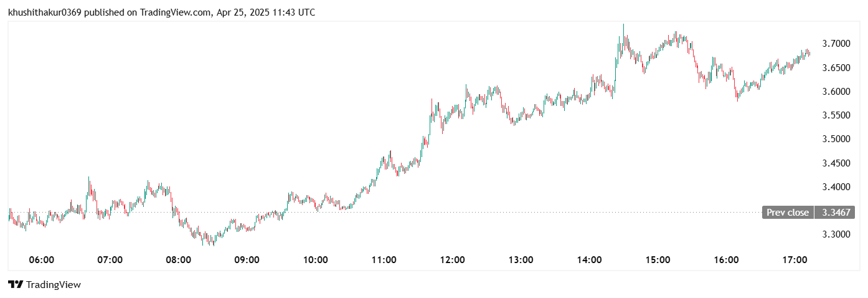Screen dimensions: 868x298
Task: Click the 3.3467 previous close value
Action: [835, 213]
